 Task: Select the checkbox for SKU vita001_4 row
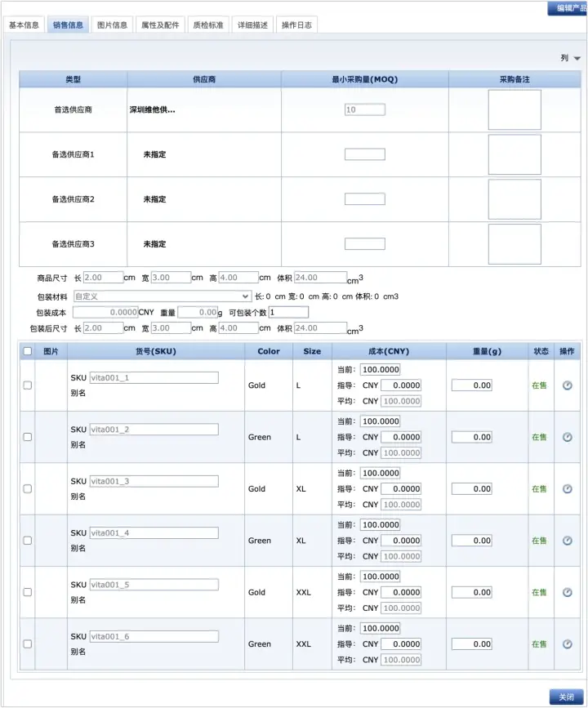coord(27,541)
